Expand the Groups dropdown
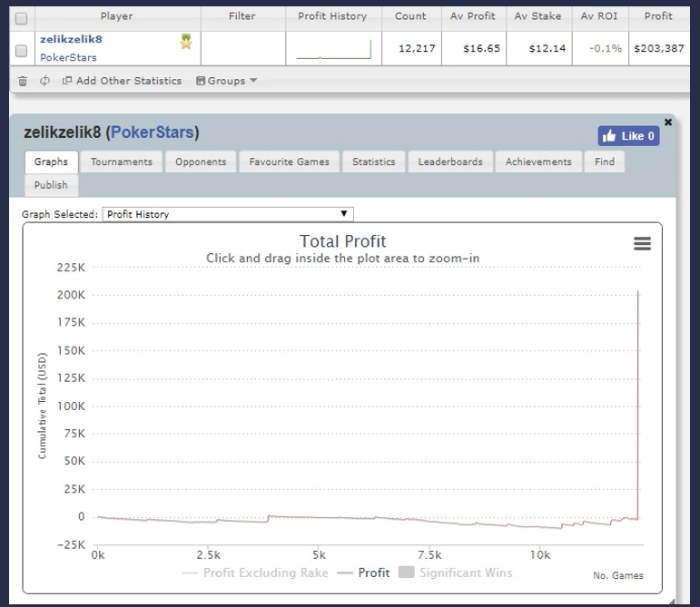 tap(227, 81)
